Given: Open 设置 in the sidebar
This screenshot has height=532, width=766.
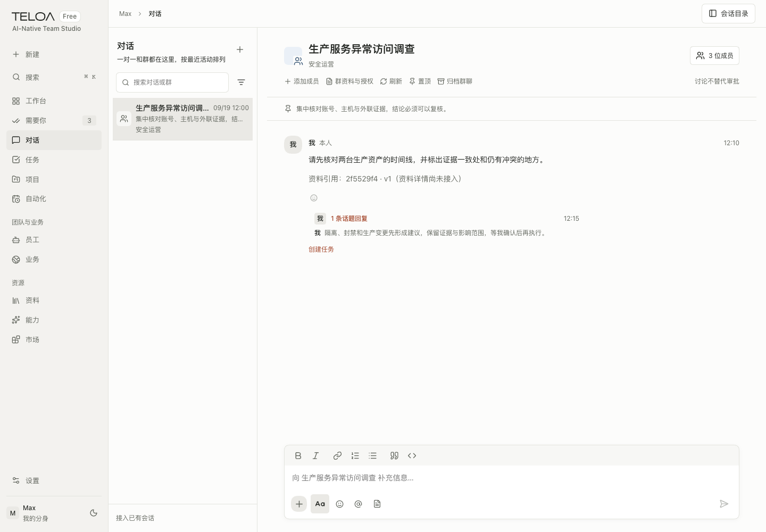Looking at the screenshot, I should pos(54,481).
